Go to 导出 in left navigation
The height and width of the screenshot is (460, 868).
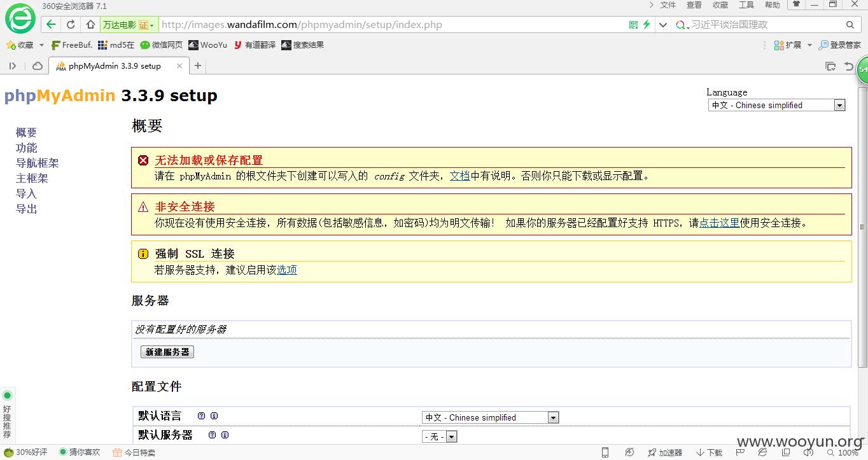(x=26, y=209)
